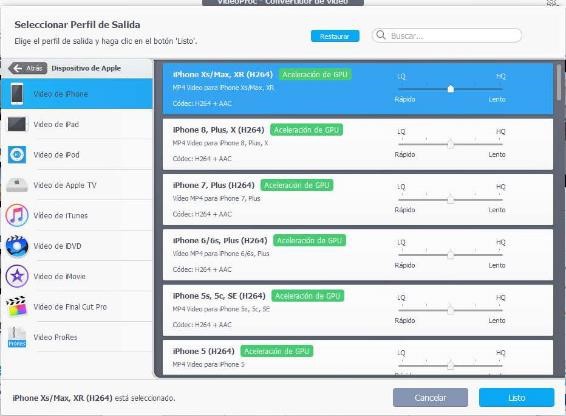Confirm selection with the Listo button
The image size is (566, 416).
tap(517, 398)
